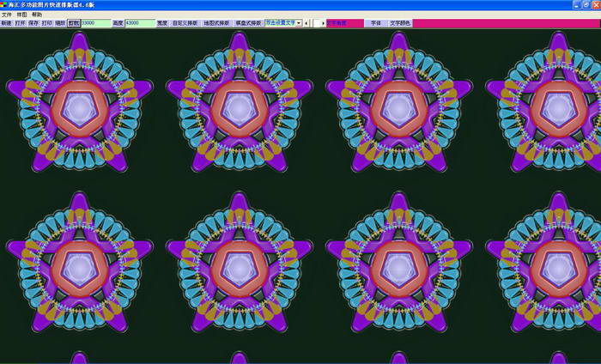Choose 棋盘式排版 layout mode
Viewport: 601px width, 364px height.
[248, 23]
